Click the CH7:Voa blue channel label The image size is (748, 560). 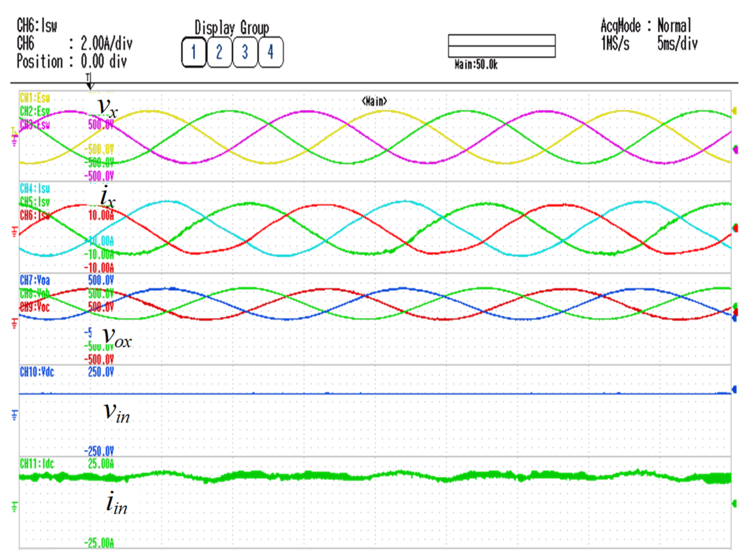click(35, 280)
